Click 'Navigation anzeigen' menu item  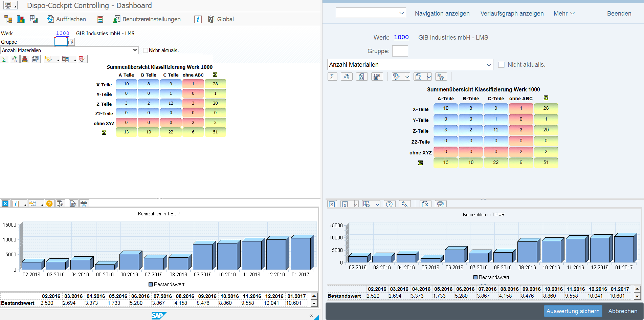[442, 14]
